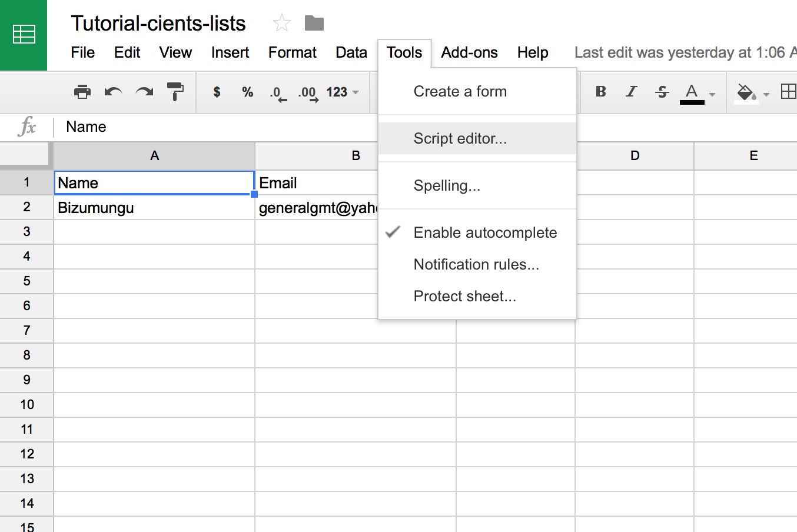Open the Add-ons menu
797x532 pixels.
tap(469, 52)
